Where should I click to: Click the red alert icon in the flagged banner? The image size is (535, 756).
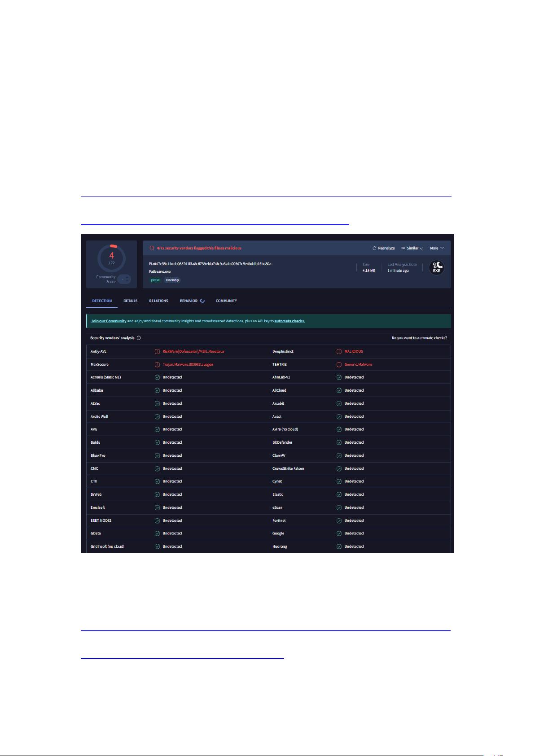coord(152,248)
